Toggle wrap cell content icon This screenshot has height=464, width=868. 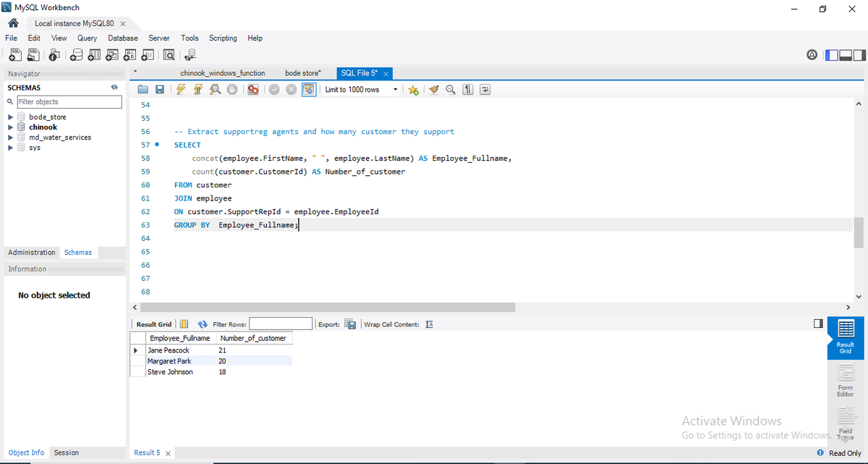tap(428, 324)
